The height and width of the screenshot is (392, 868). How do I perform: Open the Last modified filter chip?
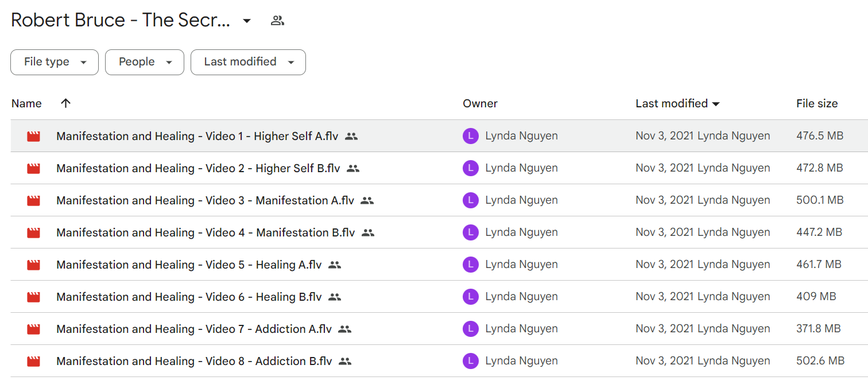coord(248,62)
